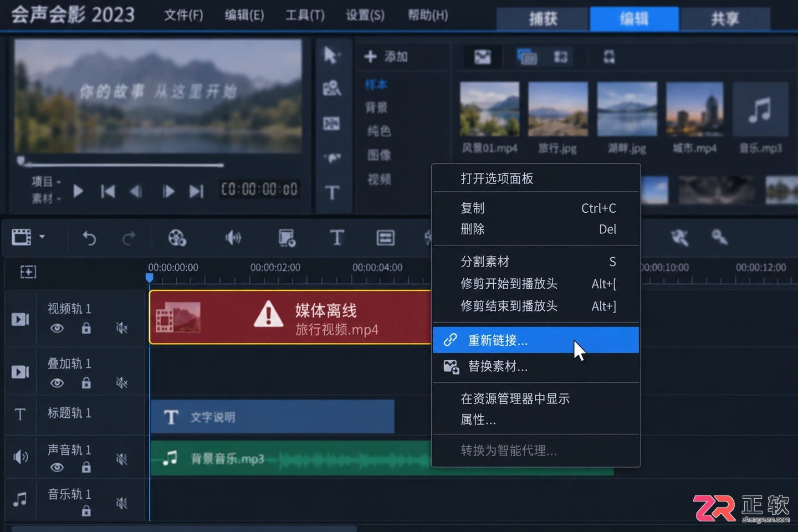Click the zoom in magnifier icon
798x532 pixels.
click(719, 237)
